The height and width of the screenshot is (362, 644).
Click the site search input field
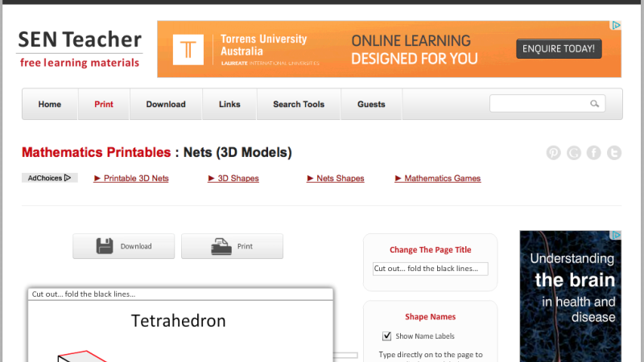(547, 104)
